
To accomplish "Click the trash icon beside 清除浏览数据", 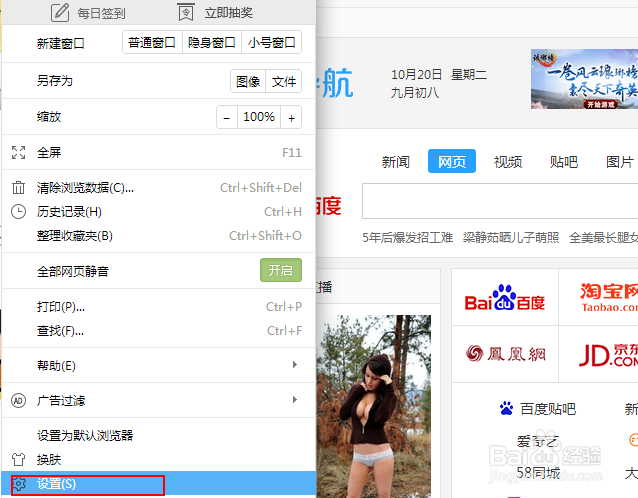I will tap(18, 188).
